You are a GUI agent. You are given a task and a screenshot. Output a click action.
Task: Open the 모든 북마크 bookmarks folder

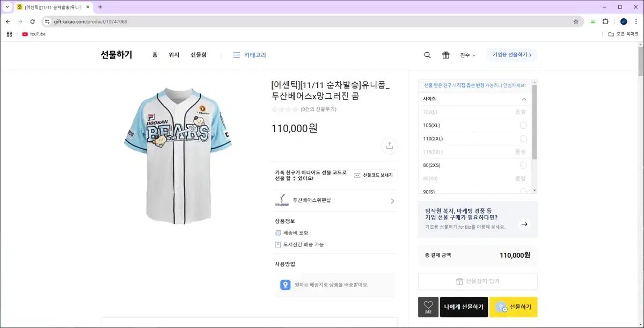click(x=624, y=34)
